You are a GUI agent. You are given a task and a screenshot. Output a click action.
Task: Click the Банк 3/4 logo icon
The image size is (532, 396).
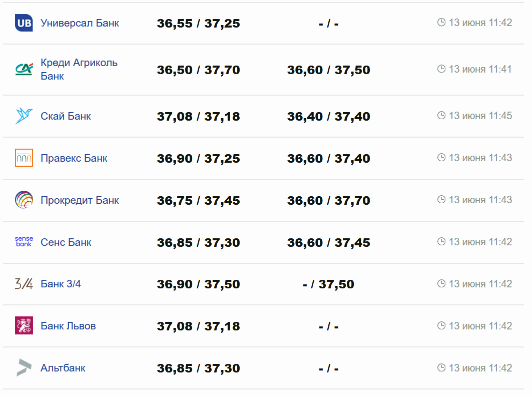pyautogui.click(x=24, y=284)
